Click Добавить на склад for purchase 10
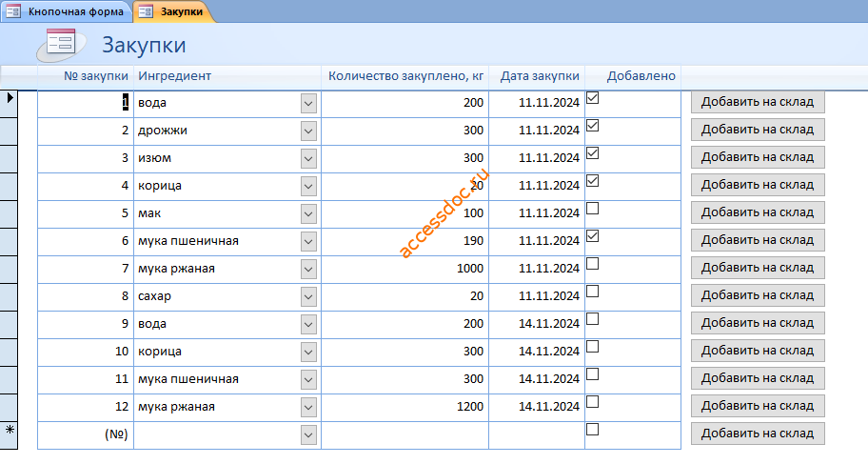Viewport: 868px width, 464px height. coord(758,351)
